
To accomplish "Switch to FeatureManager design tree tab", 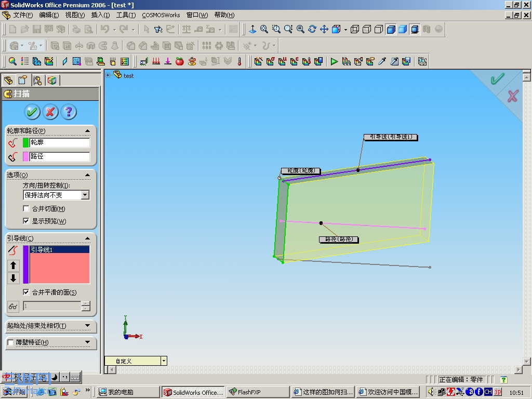I will tap(8, 81).
